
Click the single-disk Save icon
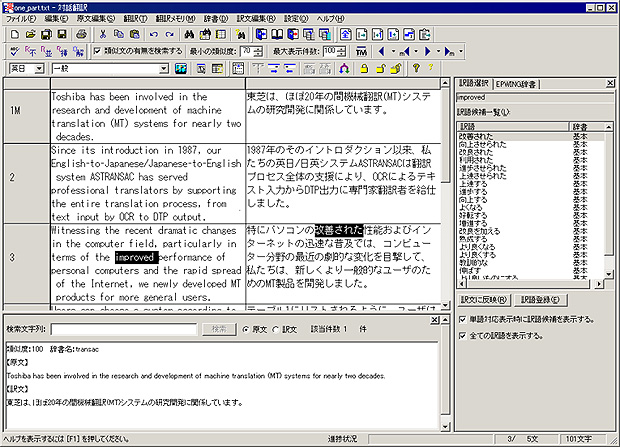click(62, 35)
